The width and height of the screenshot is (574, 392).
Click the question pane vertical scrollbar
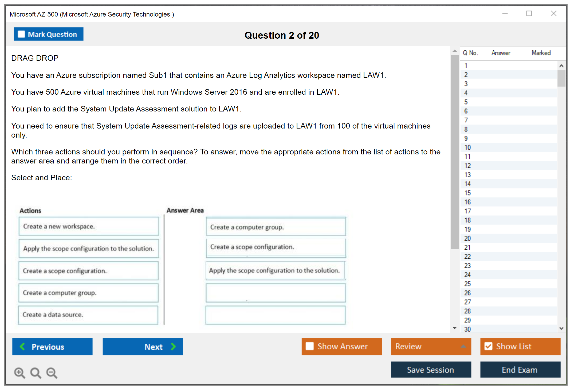click(454, 152)
